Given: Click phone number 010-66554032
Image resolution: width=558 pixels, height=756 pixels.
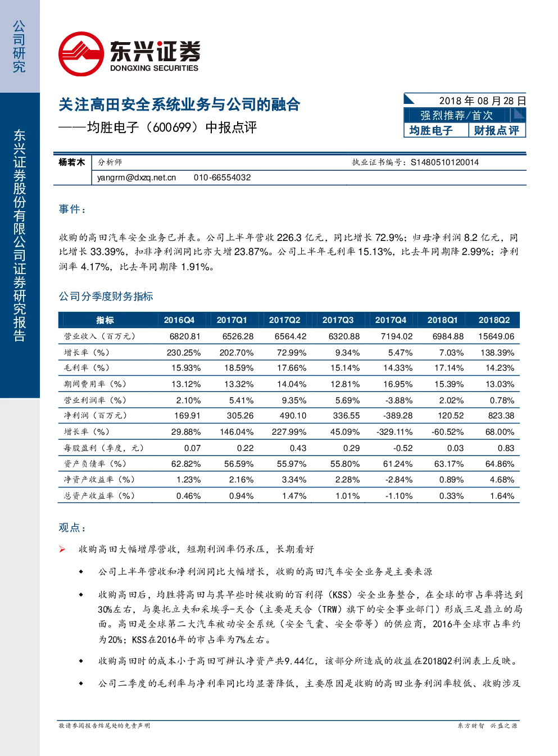Looking at the screenshot, I should [222, 177].
